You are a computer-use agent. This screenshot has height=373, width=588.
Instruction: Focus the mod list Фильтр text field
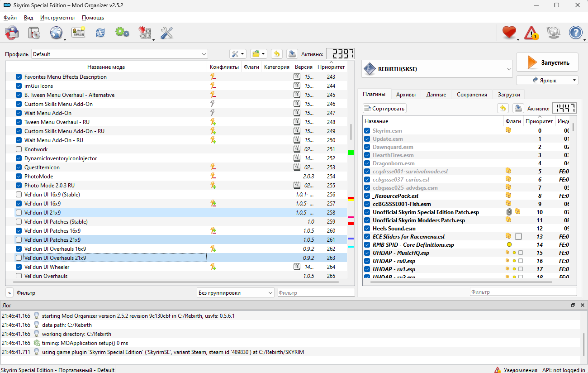pos(316,293)
